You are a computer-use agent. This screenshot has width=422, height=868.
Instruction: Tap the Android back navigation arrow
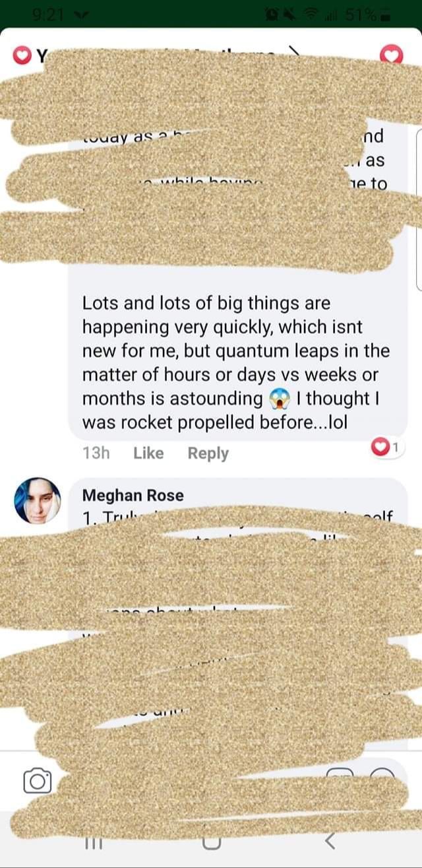click(330, 841)
